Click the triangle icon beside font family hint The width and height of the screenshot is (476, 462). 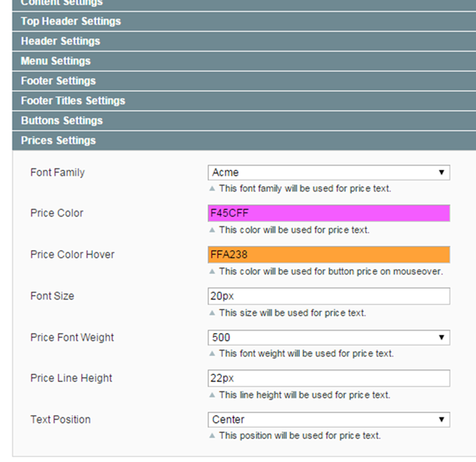point(212,189)
